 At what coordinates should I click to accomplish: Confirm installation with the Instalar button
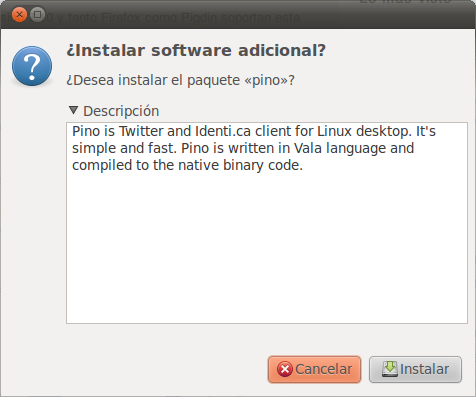415,369
